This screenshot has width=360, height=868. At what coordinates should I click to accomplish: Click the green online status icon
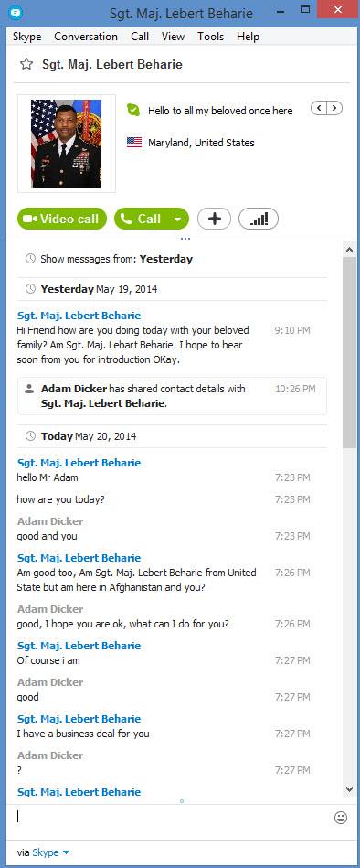[133, 110]
